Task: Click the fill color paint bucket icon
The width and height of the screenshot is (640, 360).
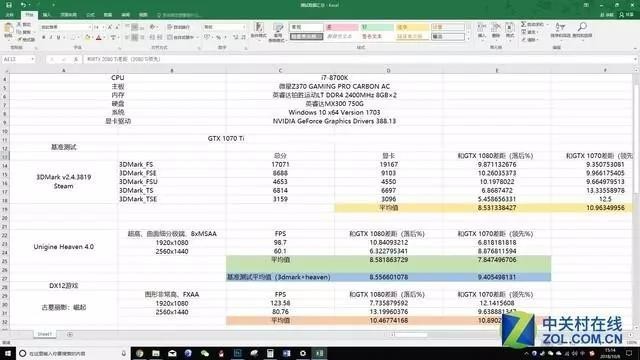Action: click(87, 38)
